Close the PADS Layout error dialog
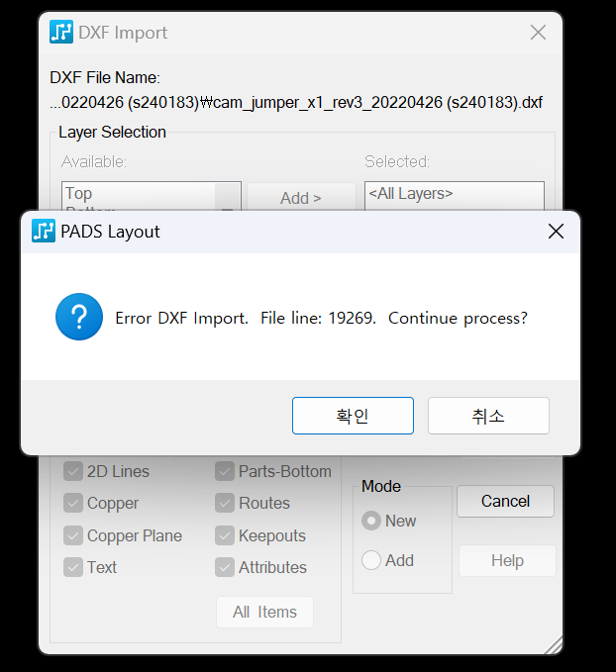 click(x=556, y=232)
